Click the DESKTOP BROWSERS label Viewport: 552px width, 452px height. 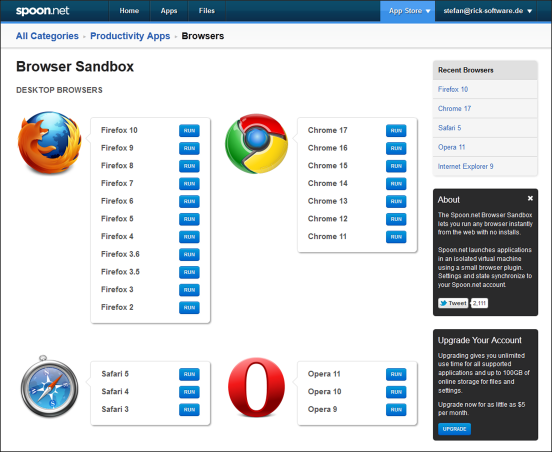(x=59, y=90)
